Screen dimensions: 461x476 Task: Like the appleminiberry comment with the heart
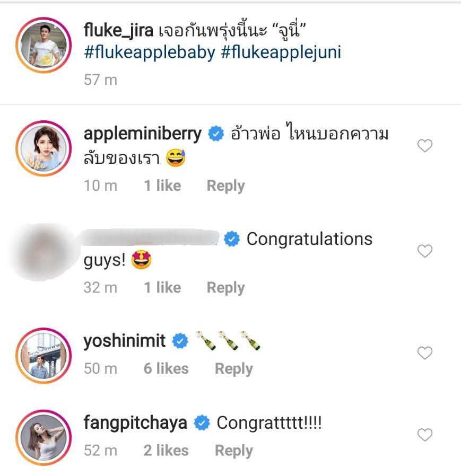425,146
